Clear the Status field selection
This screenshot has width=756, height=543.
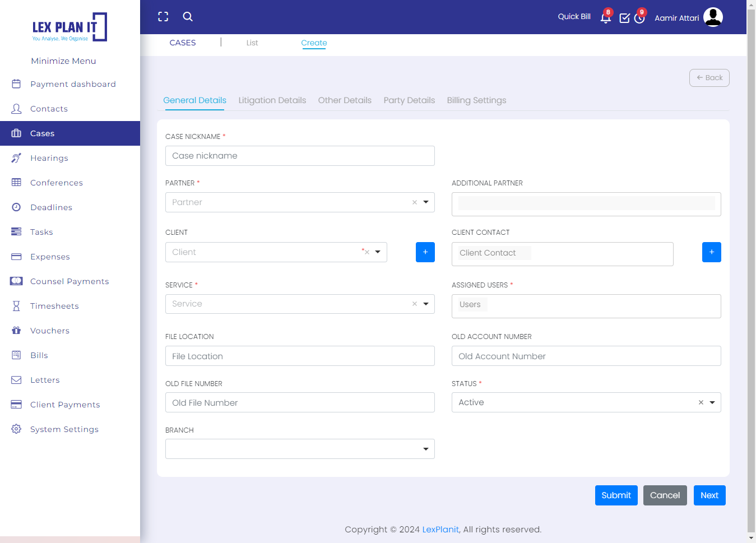pos(701,402)
